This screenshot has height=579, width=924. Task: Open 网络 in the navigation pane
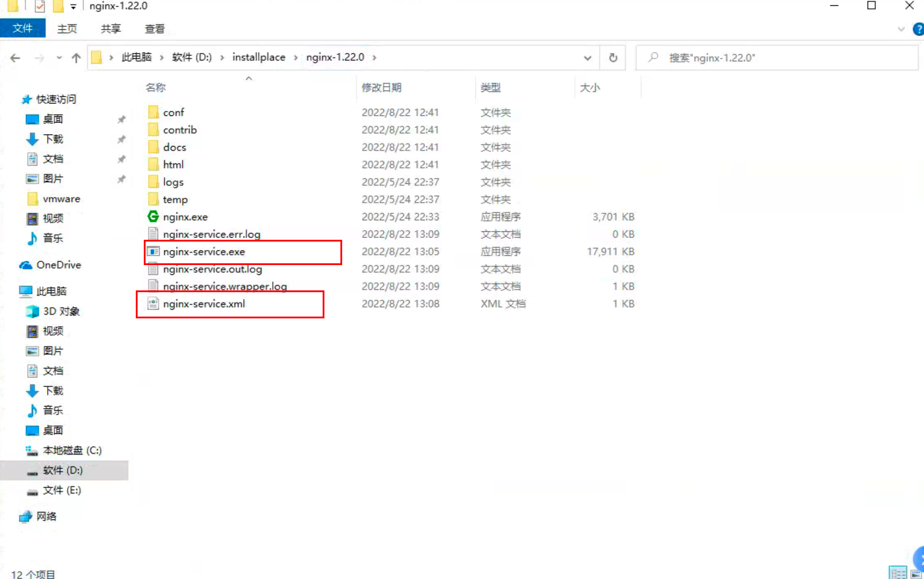(46, 516)
